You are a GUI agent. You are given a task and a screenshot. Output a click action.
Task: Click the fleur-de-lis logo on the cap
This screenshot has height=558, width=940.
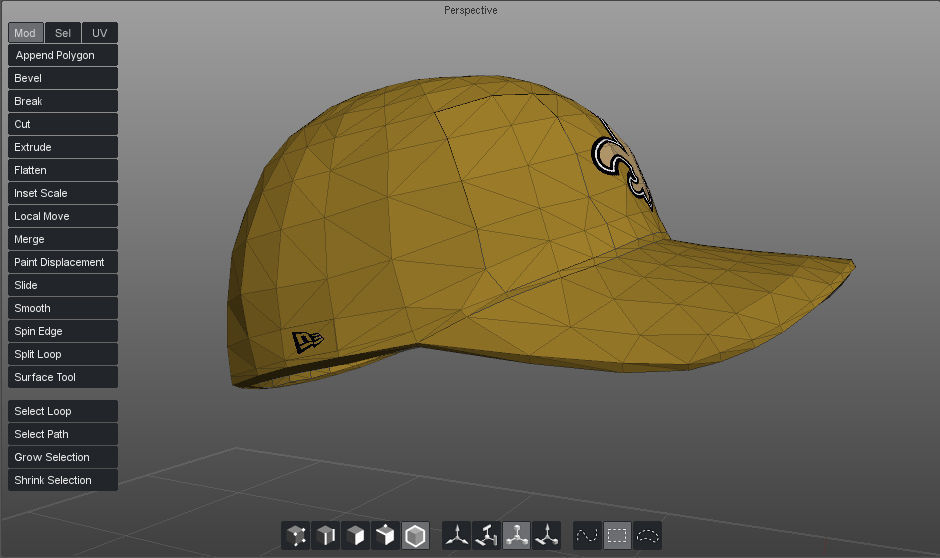[x=622, y=165]
